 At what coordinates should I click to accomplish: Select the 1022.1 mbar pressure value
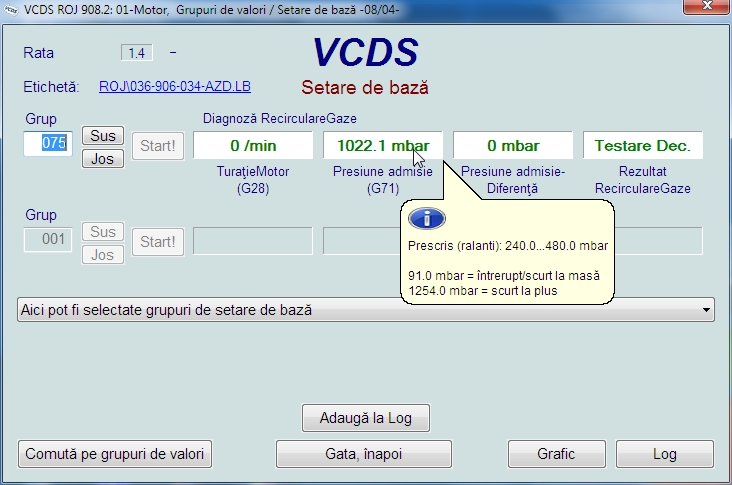pos(383,146)
